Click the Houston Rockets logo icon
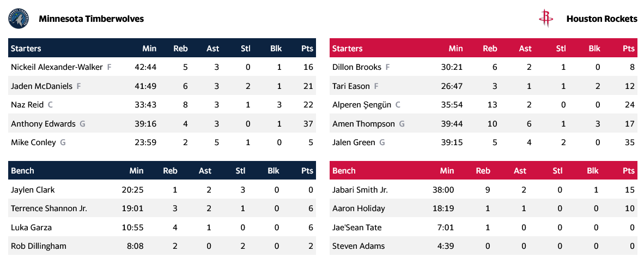 pos(546,19)
